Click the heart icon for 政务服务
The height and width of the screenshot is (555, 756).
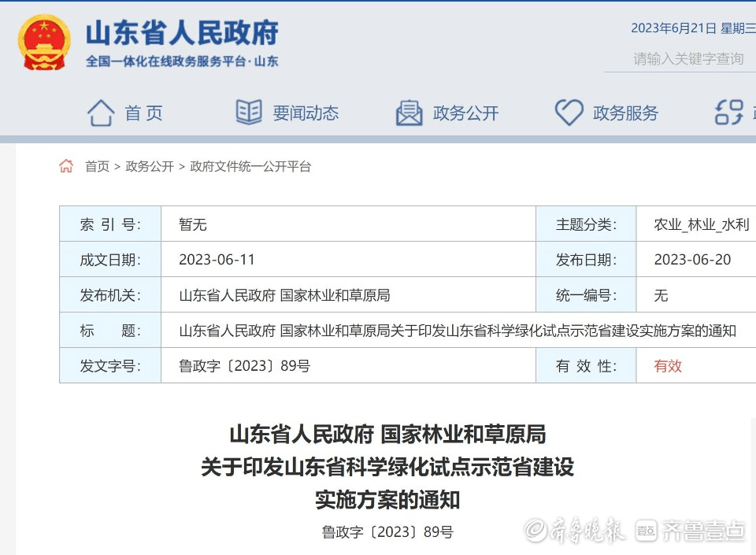tap(569, 113)
